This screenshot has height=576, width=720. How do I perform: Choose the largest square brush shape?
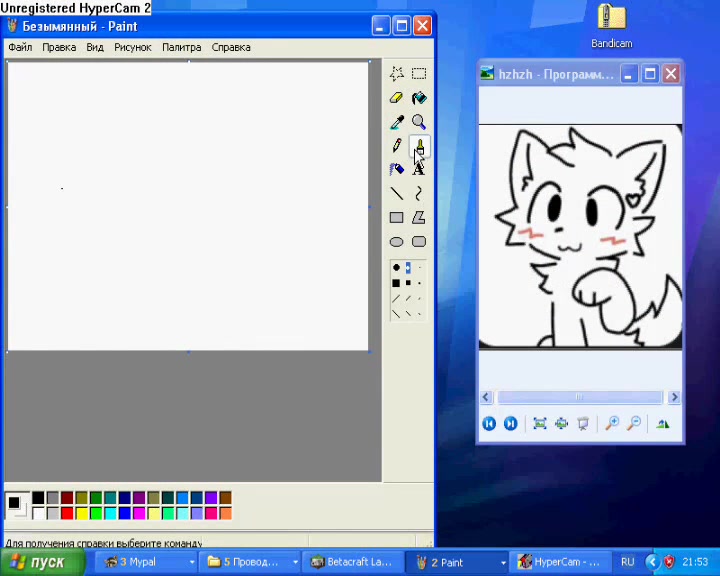point(396,283)
